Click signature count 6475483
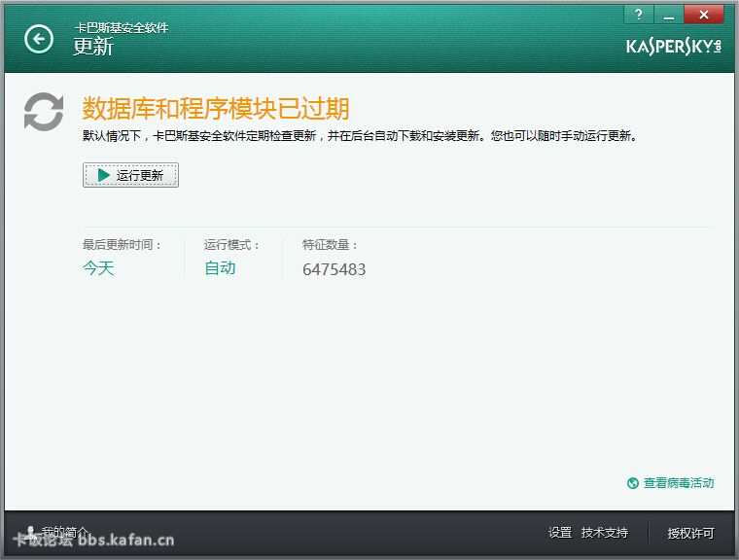739x560 pixels. point(334,269)
